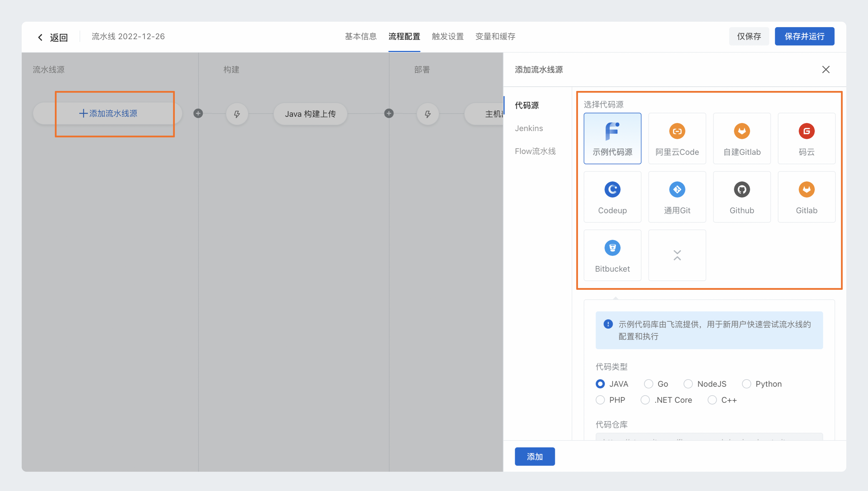Pick the 自建Gitlab source card
This screenshot has height=491, width=868.
click(x=742, y=138)
